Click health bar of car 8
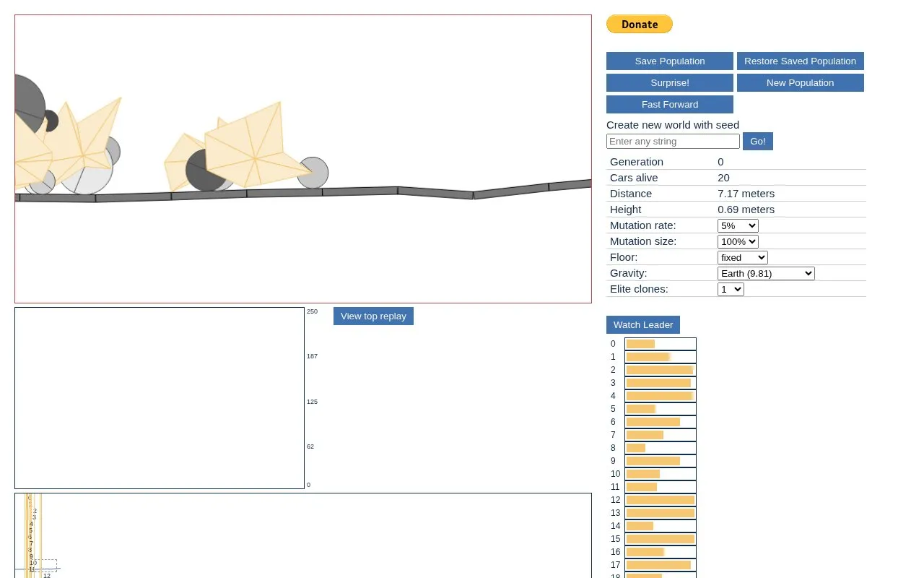Viewport: 924px width, 578px height. click(661, 448)
